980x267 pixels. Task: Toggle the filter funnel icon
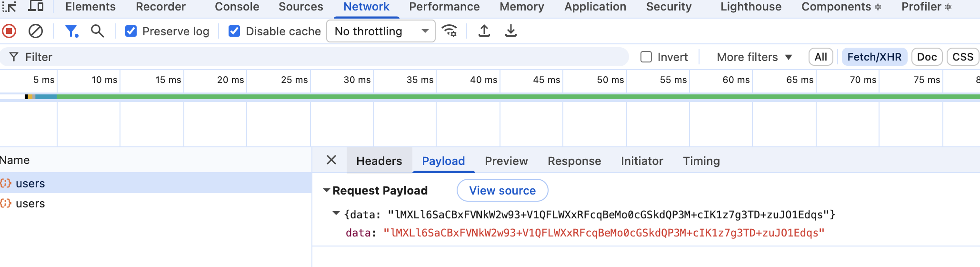tap(71, 31)
